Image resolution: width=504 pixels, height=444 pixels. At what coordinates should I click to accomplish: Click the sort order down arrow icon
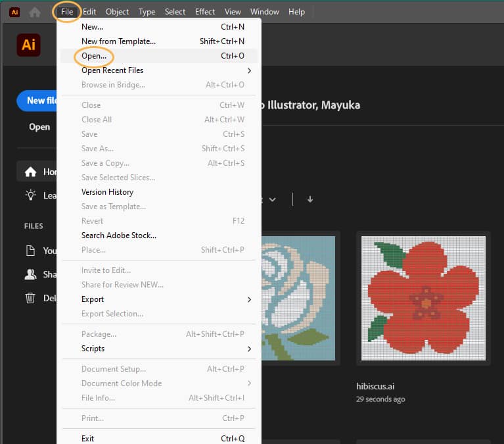[x=310, y=199]
